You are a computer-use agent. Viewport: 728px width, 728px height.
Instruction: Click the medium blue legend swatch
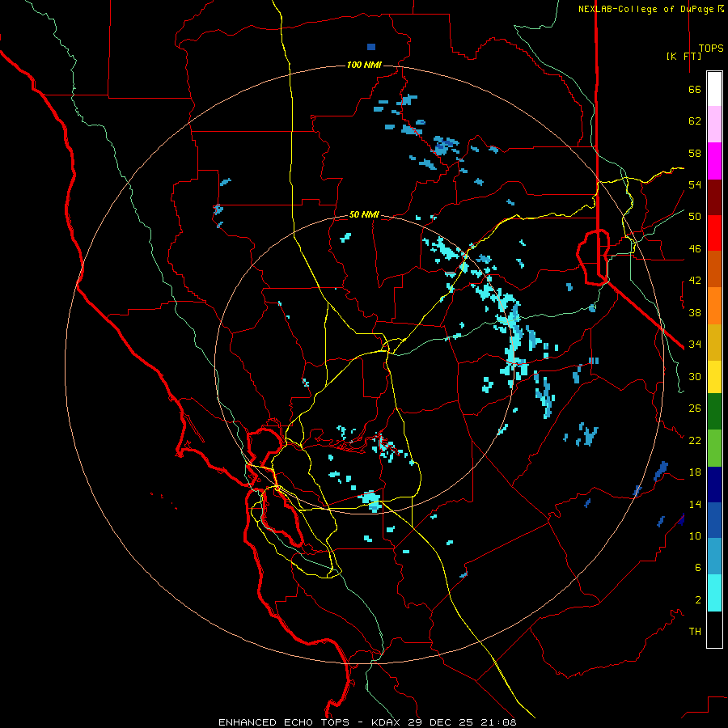click(714, 520)
